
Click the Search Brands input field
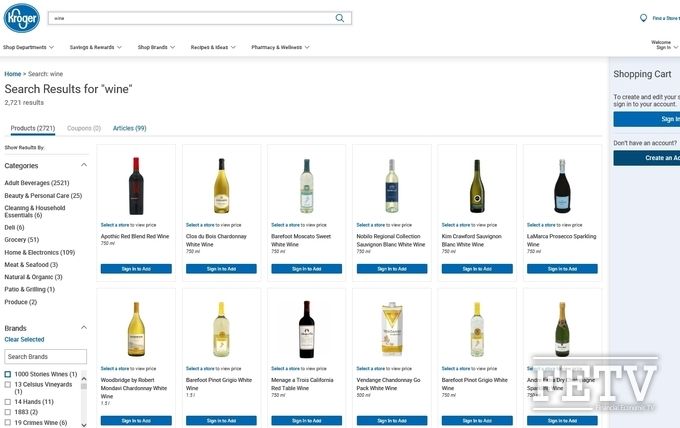click(x=46, y=356)
